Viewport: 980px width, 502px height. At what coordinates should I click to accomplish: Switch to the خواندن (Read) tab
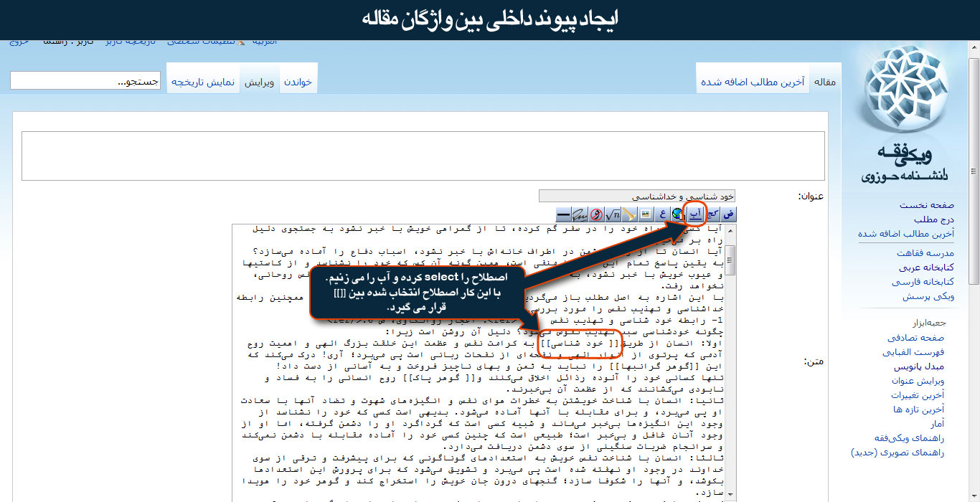point(298,82)
